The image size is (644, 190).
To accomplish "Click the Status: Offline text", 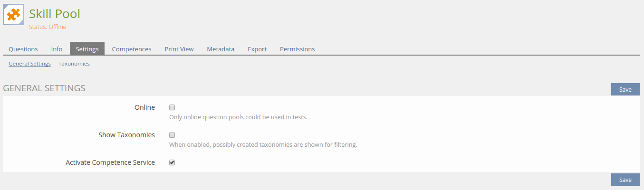I will coord(48,27).
